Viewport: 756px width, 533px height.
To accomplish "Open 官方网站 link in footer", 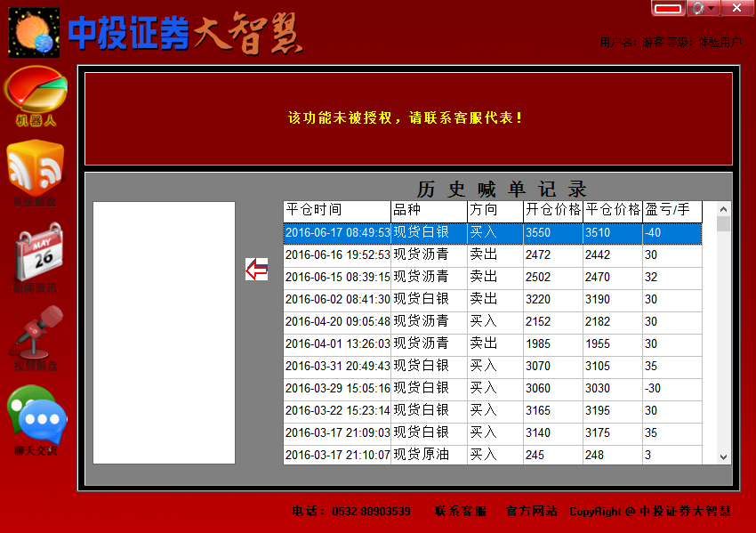I will (531, 512).
